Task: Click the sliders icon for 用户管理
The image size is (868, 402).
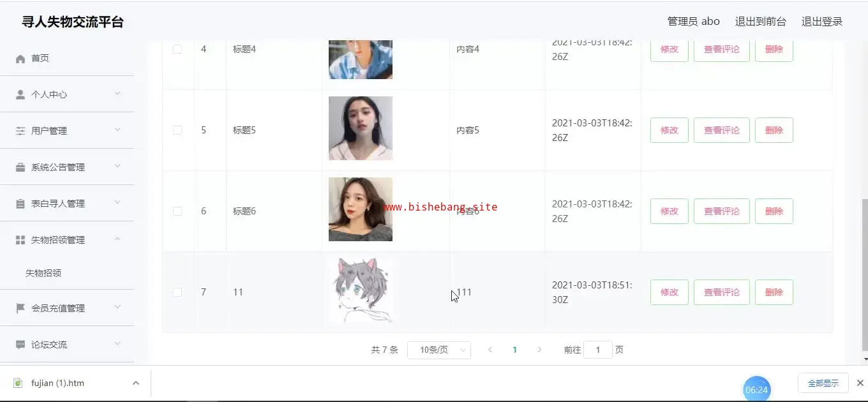Action: tap(20, 131)
